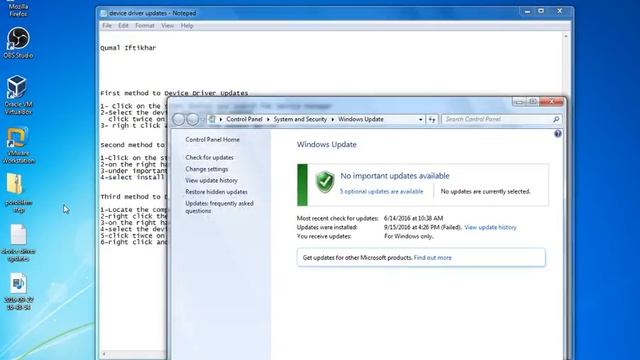This screenshot has width=640, height=360.
Task: Select the dated media file on desktop
Action: click(x=18, y=291)
